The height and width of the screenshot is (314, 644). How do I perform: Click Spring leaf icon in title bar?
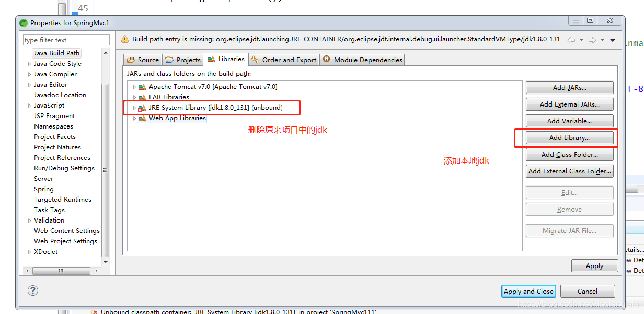pos(24,22)
